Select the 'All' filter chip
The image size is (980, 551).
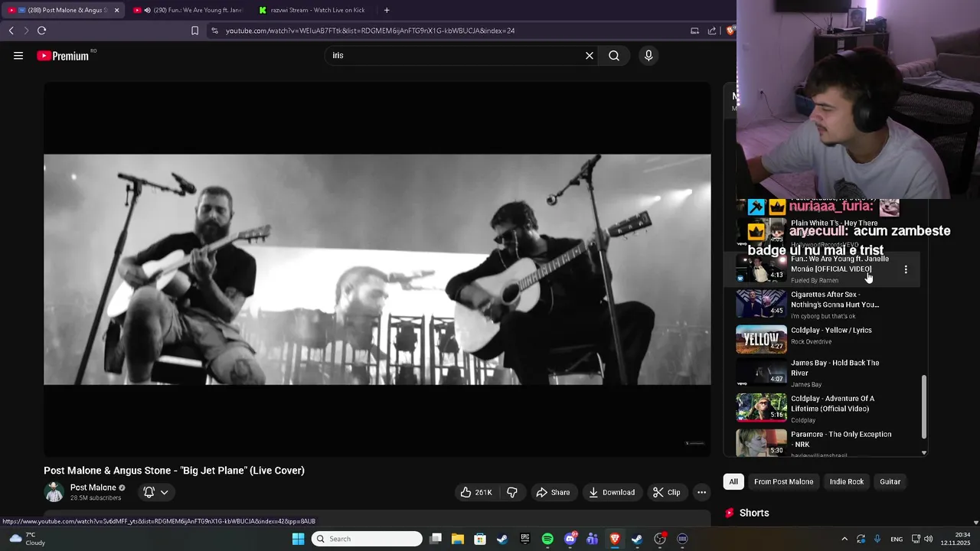tap(733, 481)
